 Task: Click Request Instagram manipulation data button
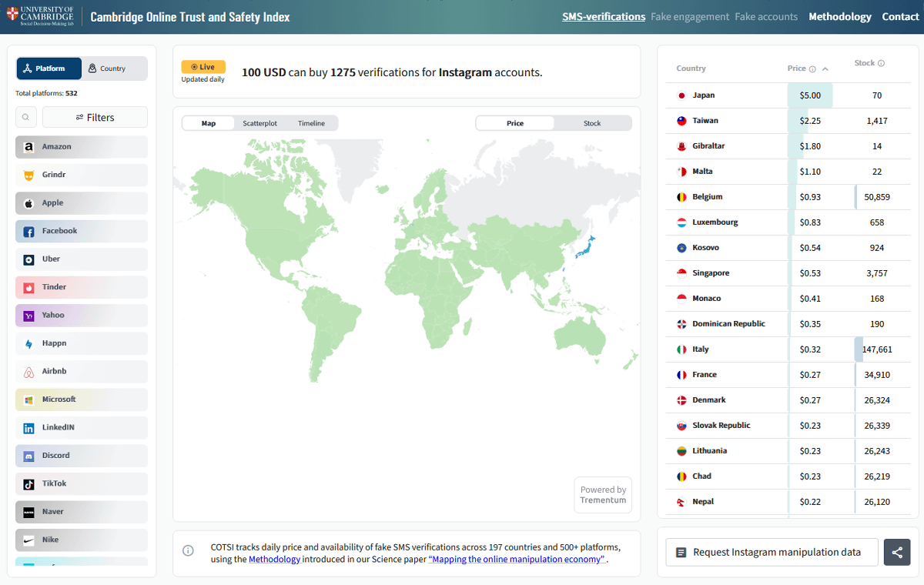tap(772, 552)
